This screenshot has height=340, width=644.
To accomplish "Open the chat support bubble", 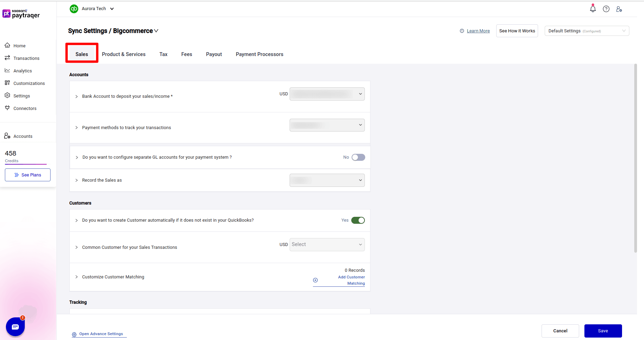I will [x=15, y=326].
